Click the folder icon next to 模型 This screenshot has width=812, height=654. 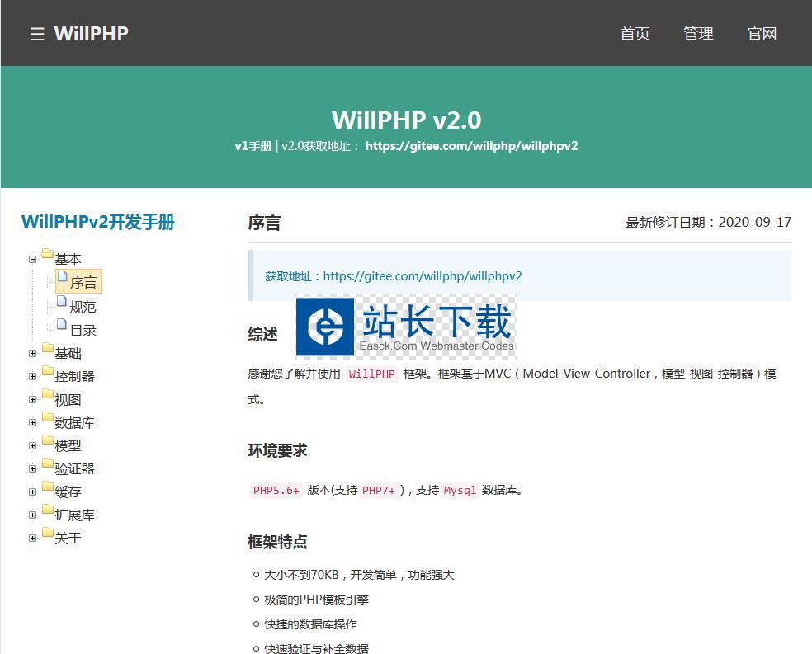(x=48, y=440)
